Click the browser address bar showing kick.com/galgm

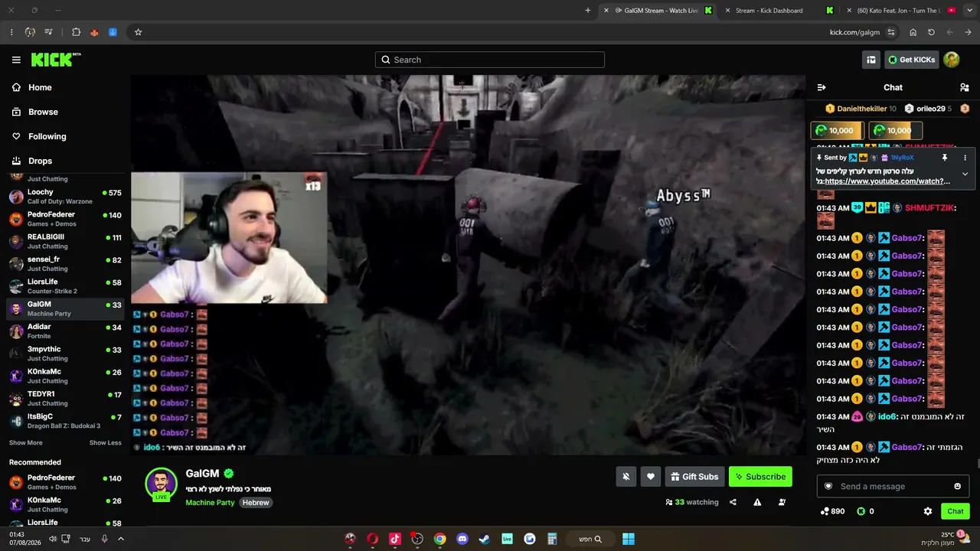[x=854, y=32]
